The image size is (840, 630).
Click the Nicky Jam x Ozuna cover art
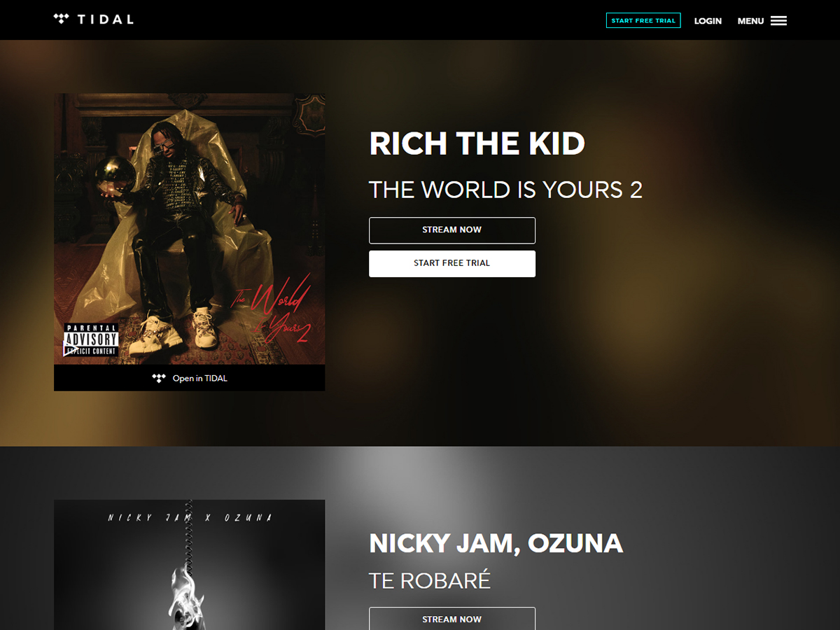[189, 565]
